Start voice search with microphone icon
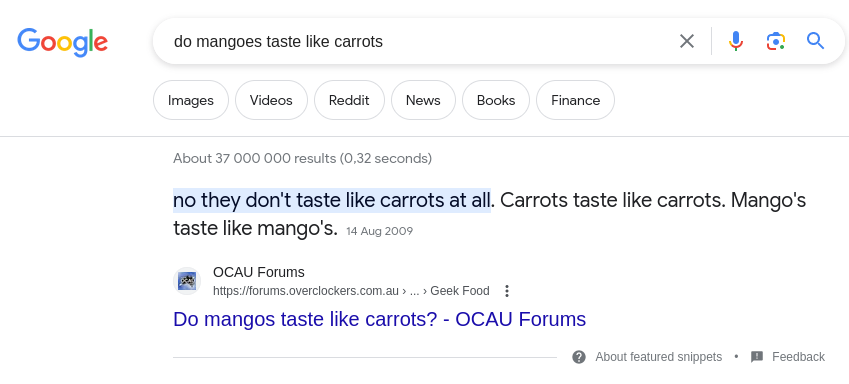Screen dimensions: 849x384 [x=735, y=41]
